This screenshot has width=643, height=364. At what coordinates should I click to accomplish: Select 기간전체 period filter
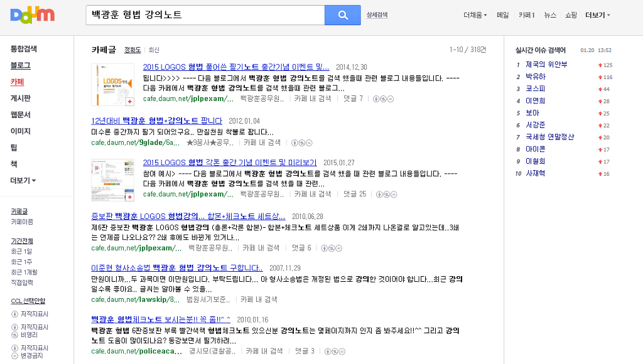pyautogui.click(x=22, y=240)
